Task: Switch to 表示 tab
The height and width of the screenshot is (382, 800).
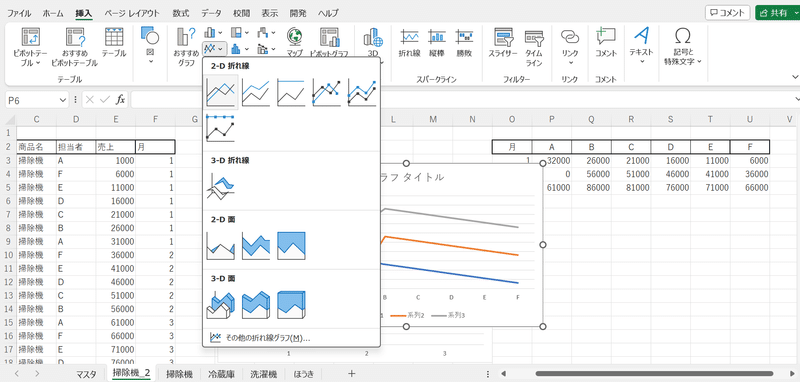Action: 270,13
